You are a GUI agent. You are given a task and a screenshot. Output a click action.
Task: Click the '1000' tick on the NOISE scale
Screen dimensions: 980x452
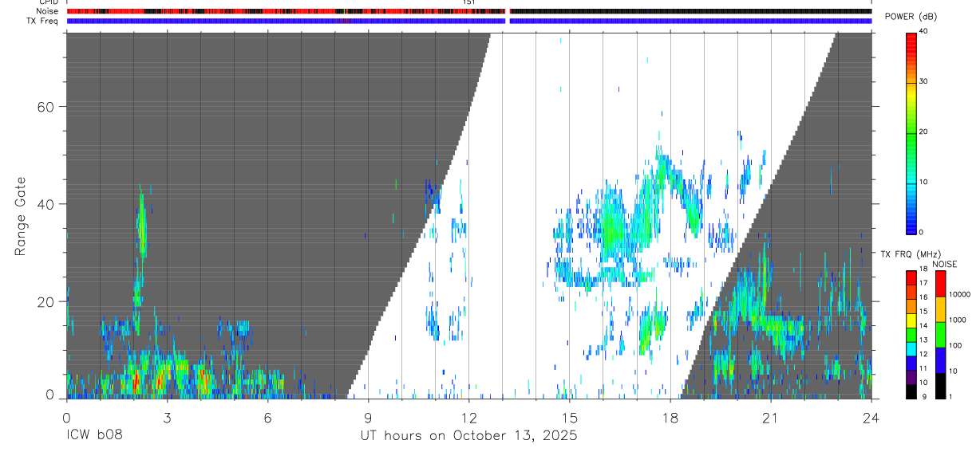click(958, 320)
